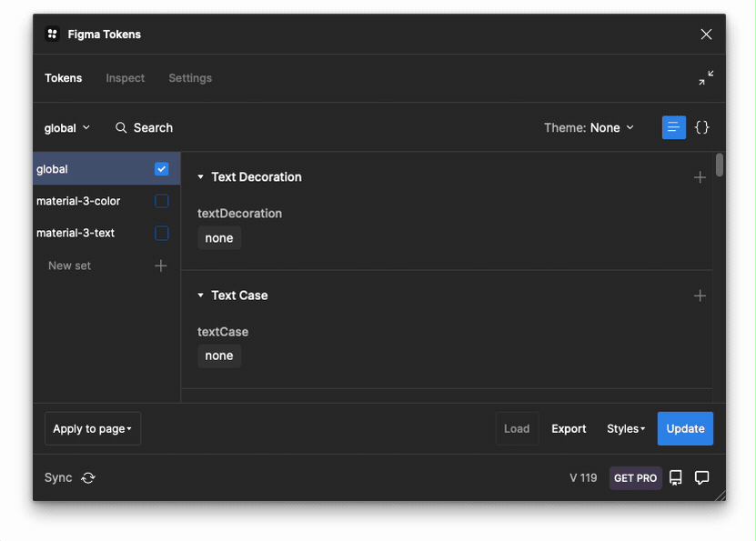Open the Apply to page dropdown

93,429
